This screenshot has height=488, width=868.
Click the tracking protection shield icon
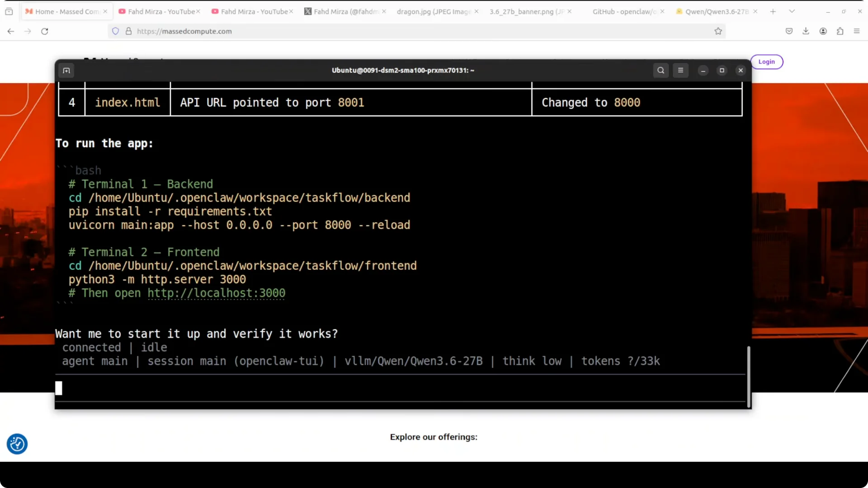coord(116,31)
